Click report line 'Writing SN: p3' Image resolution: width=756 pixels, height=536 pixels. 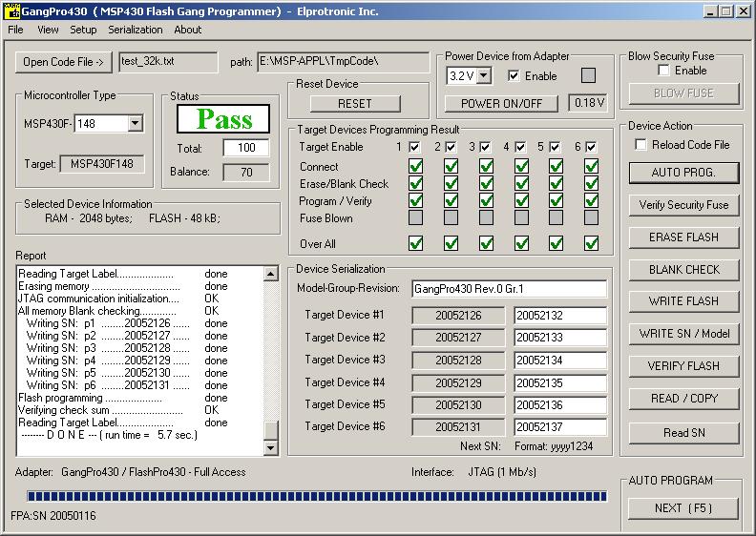click(x=127, y=348)
